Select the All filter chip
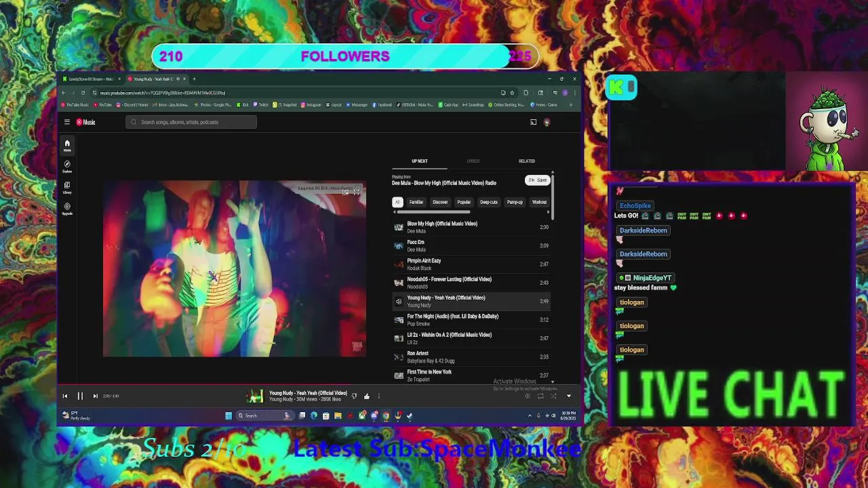 [x=397, y=202]
